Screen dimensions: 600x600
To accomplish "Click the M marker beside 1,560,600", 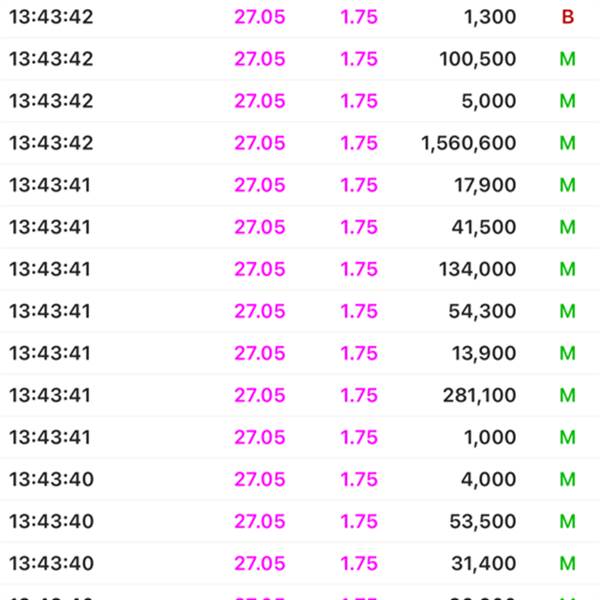I will tap(567, 143).
